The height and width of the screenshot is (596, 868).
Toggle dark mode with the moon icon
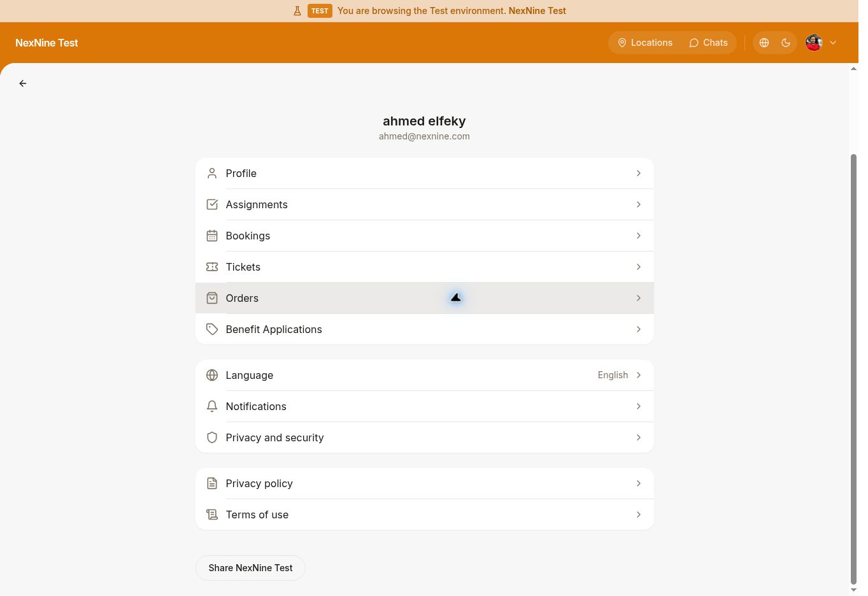(786, 43)
